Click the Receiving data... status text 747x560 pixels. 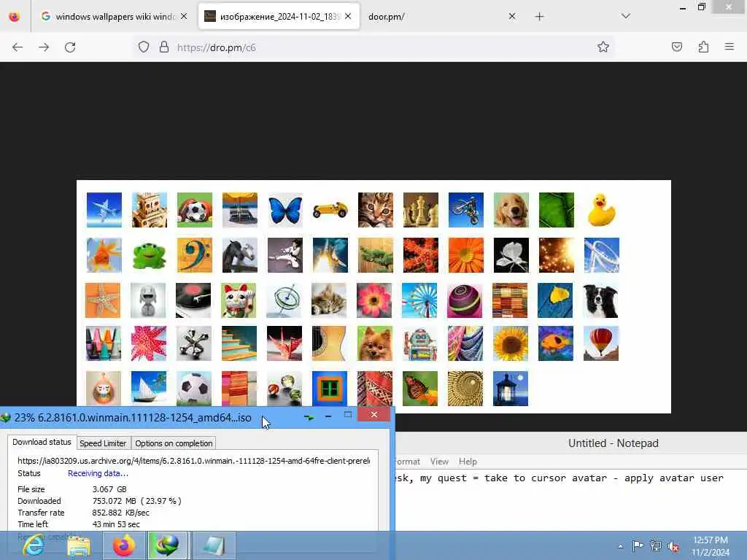(98, 473)
